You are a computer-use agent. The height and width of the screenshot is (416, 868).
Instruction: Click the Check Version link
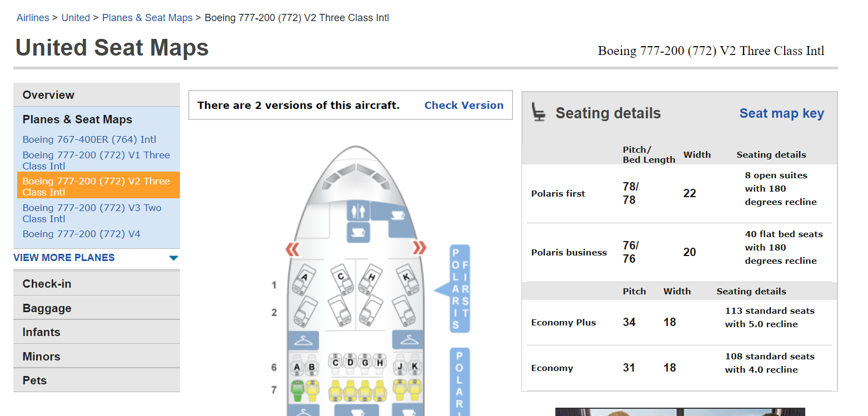click(x=464, y=106)
